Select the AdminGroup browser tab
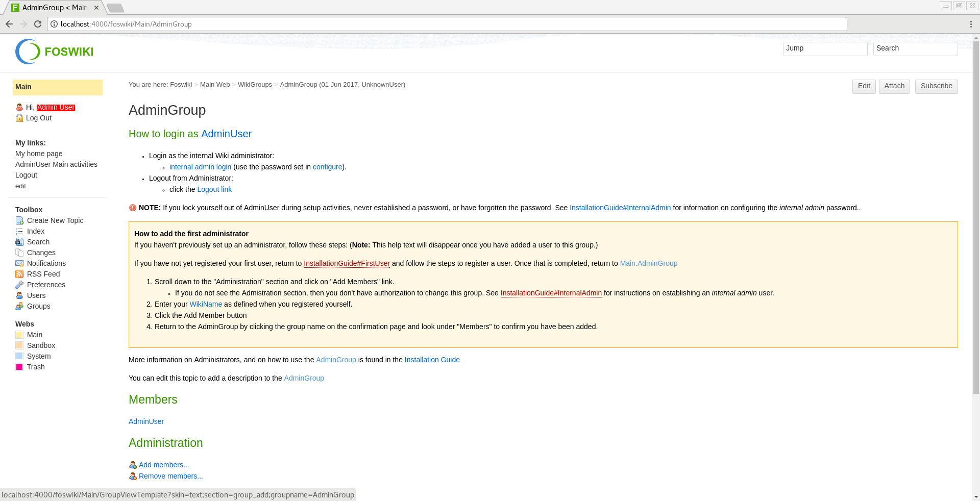This screenshot has height=501, width=980. tap(55, 8)
